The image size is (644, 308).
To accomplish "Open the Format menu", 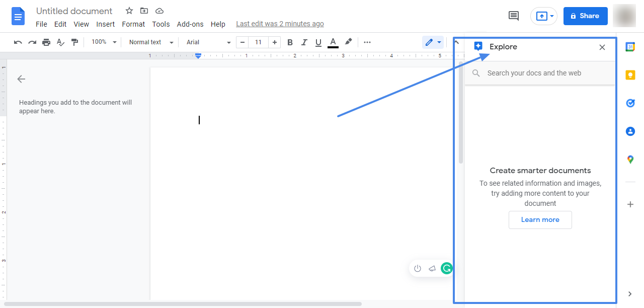I will pos(133,24).
